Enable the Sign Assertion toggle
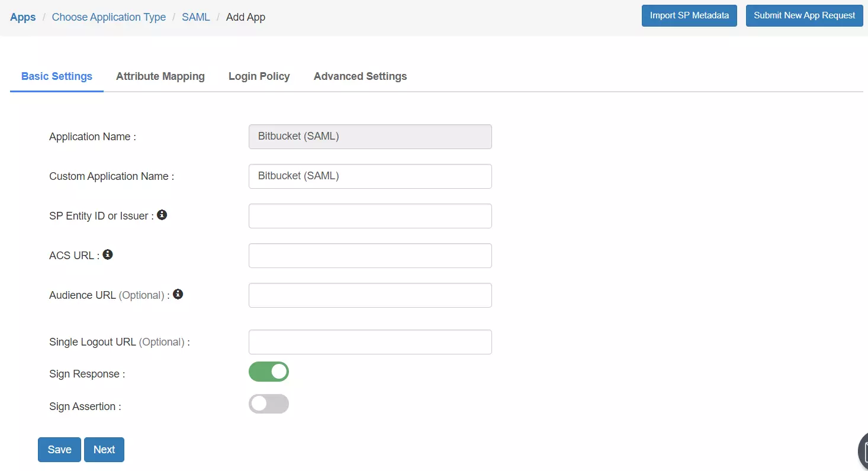The image size is (868, 471). 269,404
